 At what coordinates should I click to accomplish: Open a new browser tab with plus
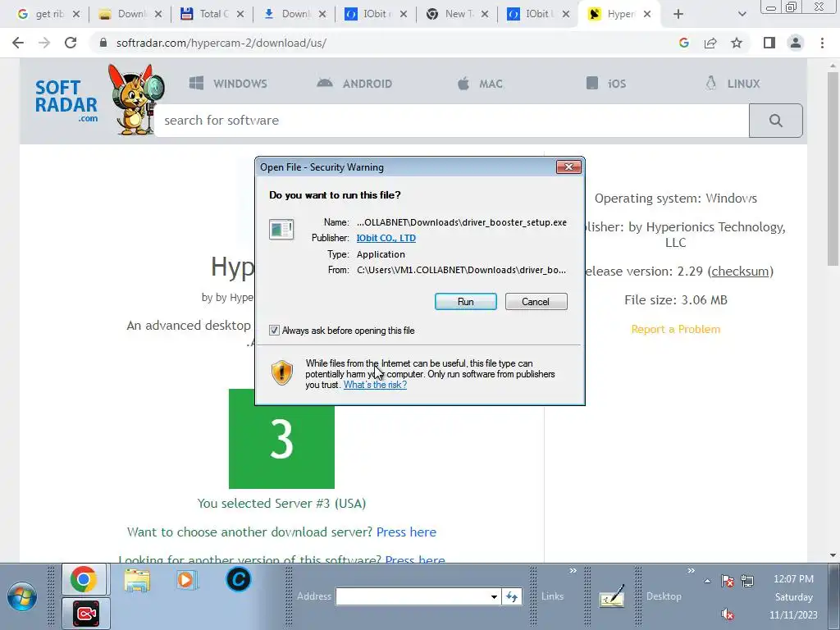(678, 15)
